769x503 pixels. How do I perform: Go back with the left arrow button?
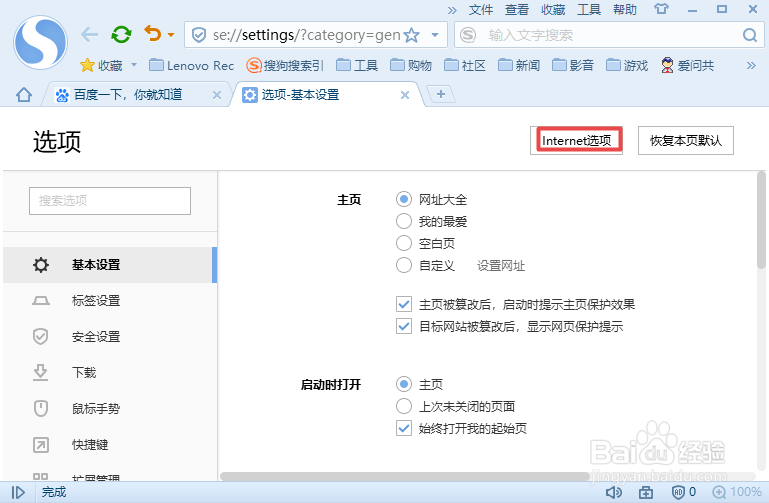(x=89, y=35)
